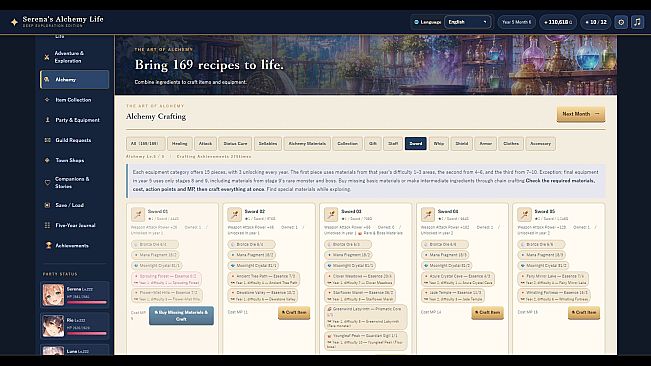Screen dimensions: 651x366
Task: Toggle background music with the note icon
Action: click(637, 22)
